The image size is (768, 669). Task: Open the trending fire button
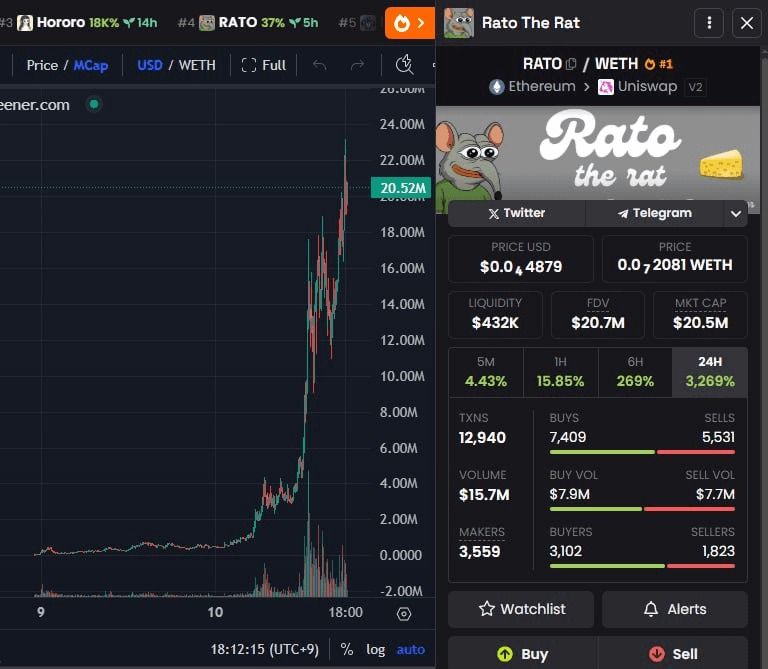click(409, 23)
